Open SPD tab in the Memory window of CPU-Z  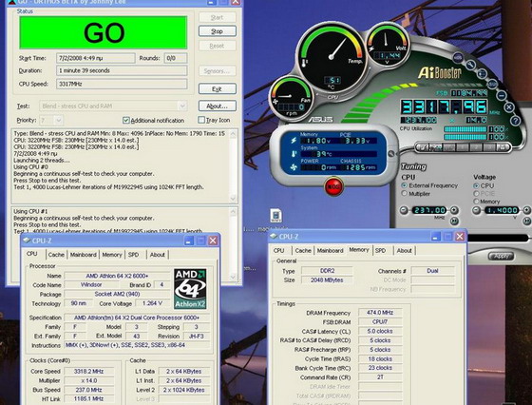pos(380,251)
